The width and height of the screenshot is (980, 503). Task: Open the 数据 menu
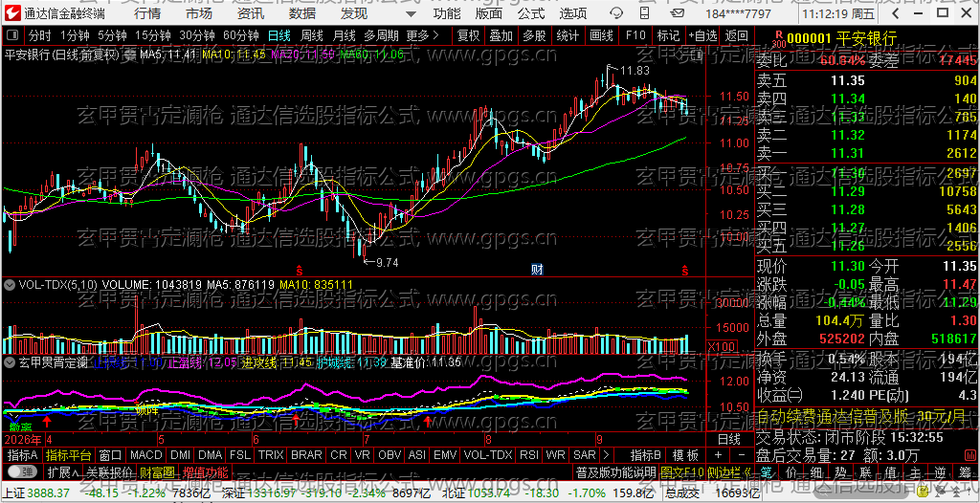302,13
